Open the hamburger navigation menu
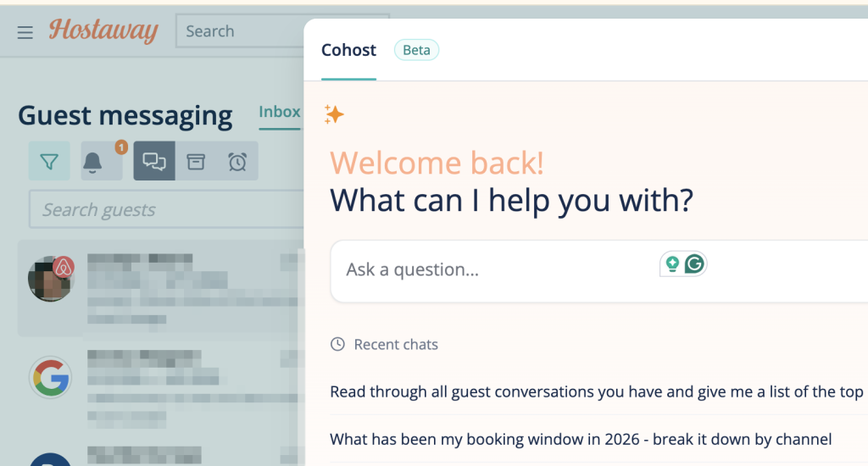 click(25, 32)
